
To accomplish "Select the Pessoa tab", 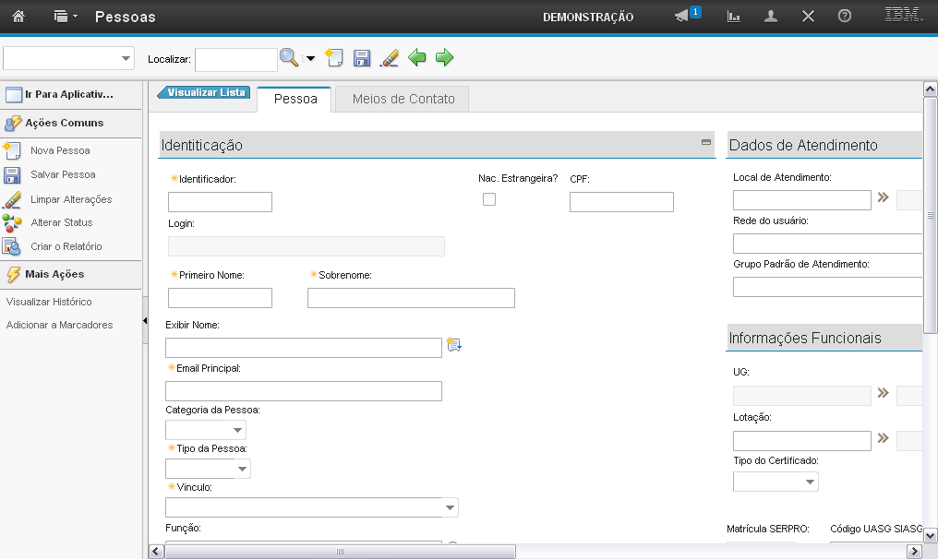I will (x=295, y=99).
